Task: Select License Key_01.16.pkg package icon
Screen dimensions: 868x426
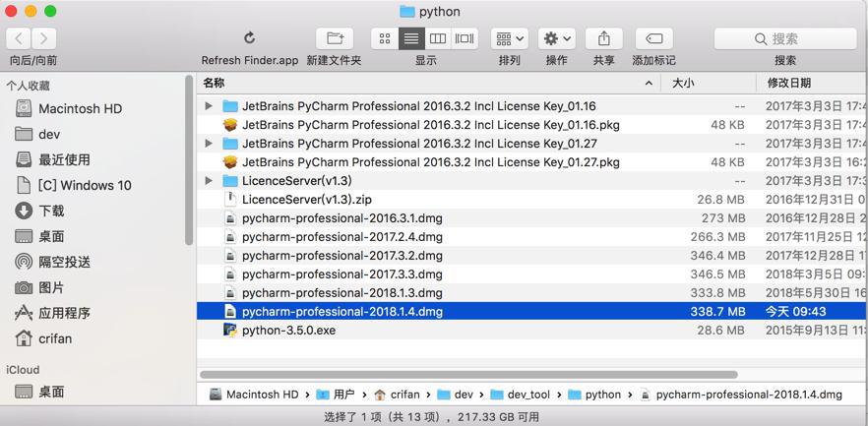Action: click(x=230, y=125)
